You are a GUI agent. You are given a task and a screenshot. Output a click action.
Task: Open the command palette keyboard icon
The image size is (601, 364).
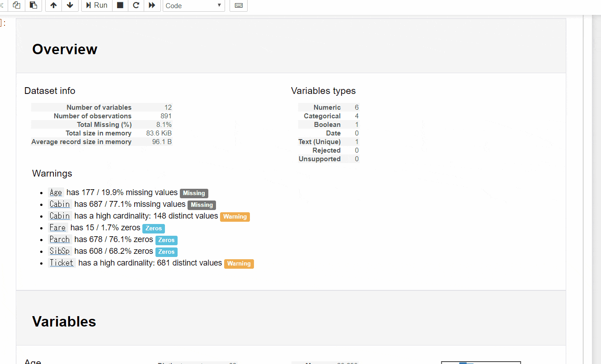point(239,5)
